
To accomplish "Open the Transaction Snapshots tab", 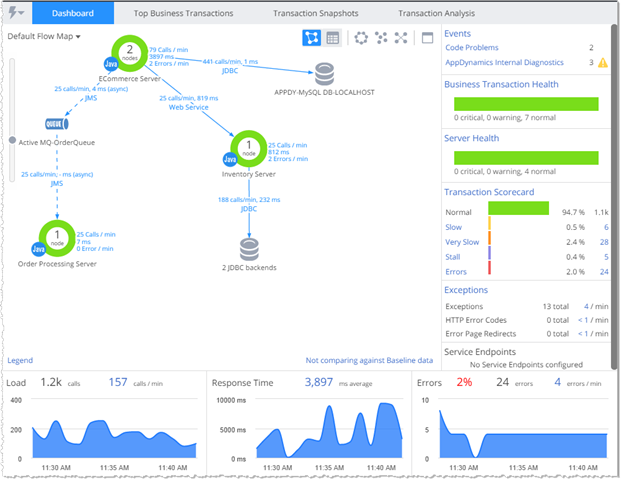I will point(316,13).
